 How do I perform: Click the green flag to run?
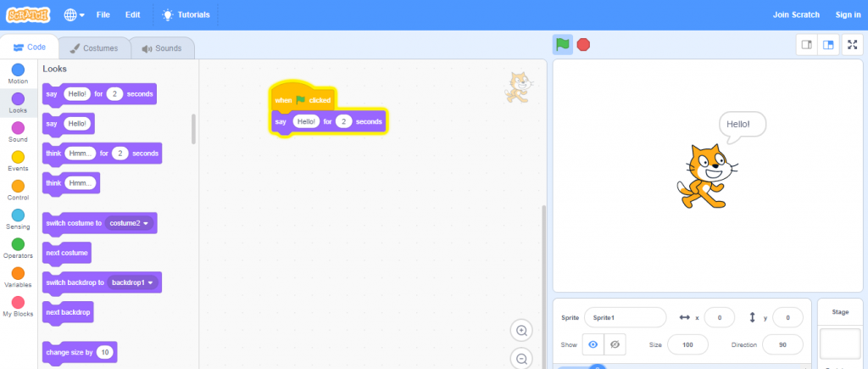pyautogui.click(x=563, y=45)
